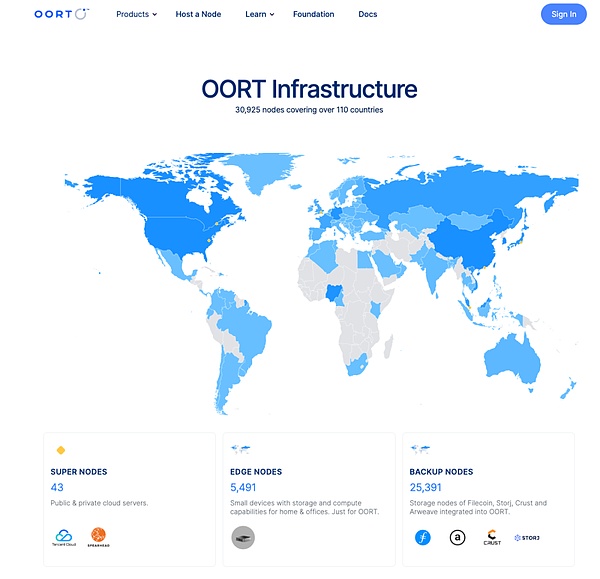Click the Crust logo icon
600x579 pixels.
[x=492, y=537]
